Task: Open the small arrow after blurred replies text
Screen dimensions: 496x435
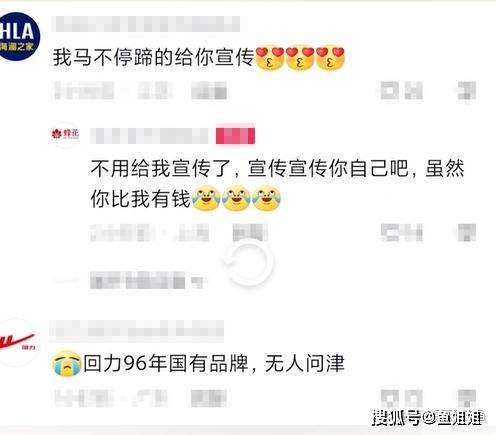Action: coord(197,283)
